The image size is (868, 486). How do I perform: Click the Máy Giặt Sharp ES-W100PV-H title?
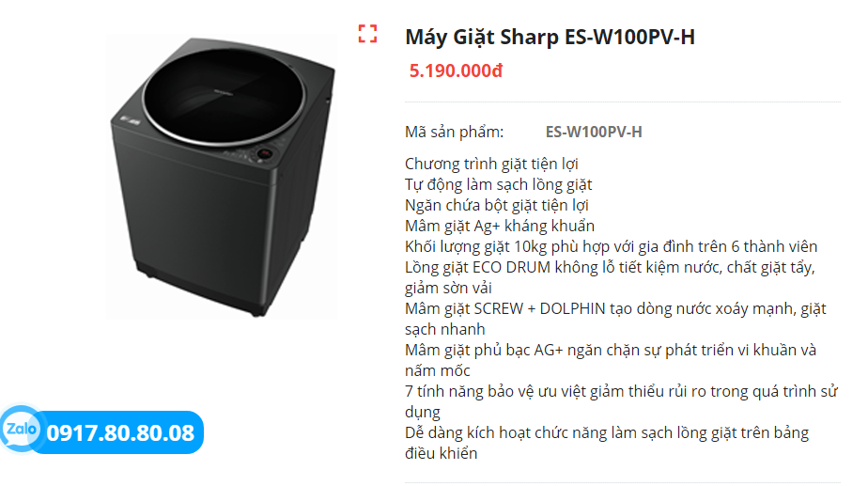click(550, 37)
